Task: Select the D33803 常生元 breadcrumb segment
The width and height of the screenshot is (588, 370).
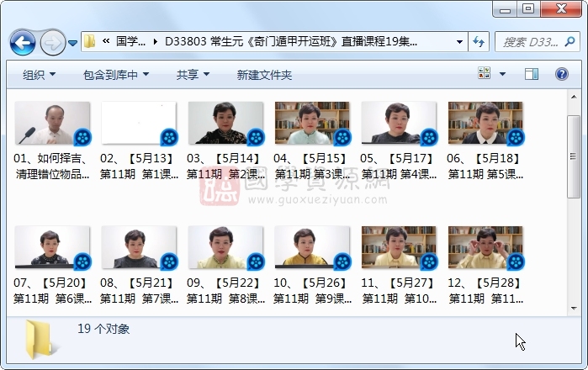Action: 290,41
